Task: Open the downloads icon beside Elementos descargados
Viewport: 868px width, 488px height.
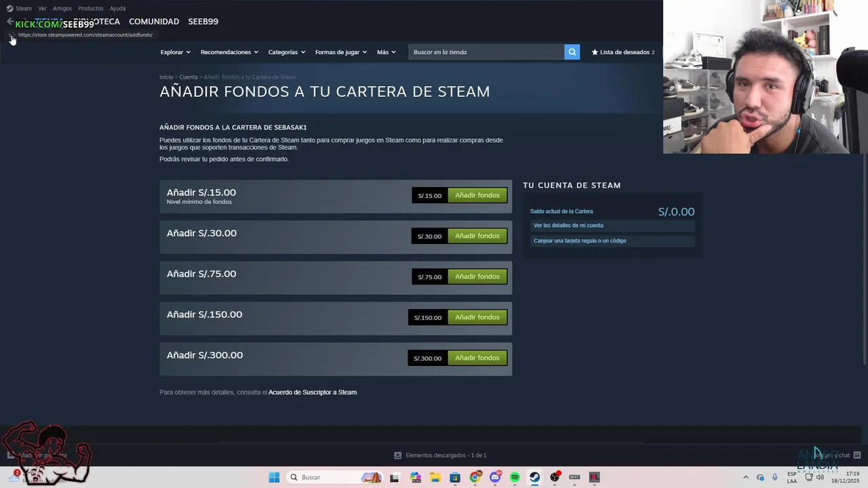Action: [398, 455]
